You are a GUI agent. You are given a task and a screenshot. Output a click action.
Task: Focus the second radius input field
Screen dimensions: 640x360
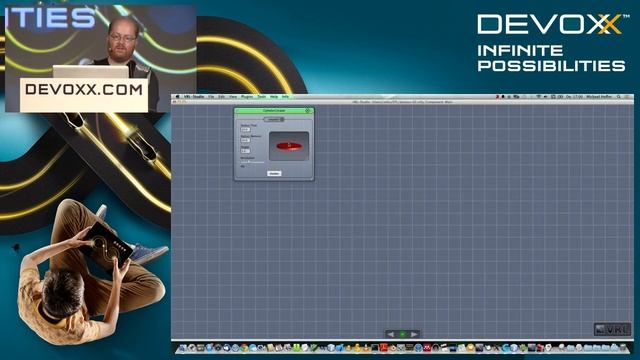(245, 140)
